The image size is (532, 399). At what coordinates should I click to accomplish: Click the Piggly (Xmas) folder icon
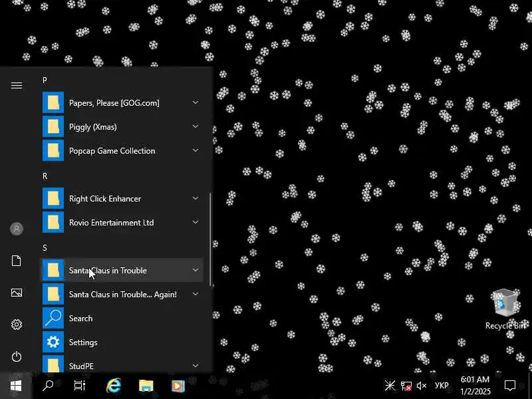coord(53,126)
